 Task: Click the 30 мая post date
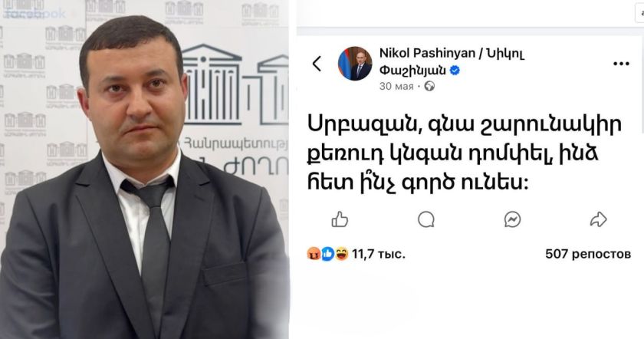[396, 87]
